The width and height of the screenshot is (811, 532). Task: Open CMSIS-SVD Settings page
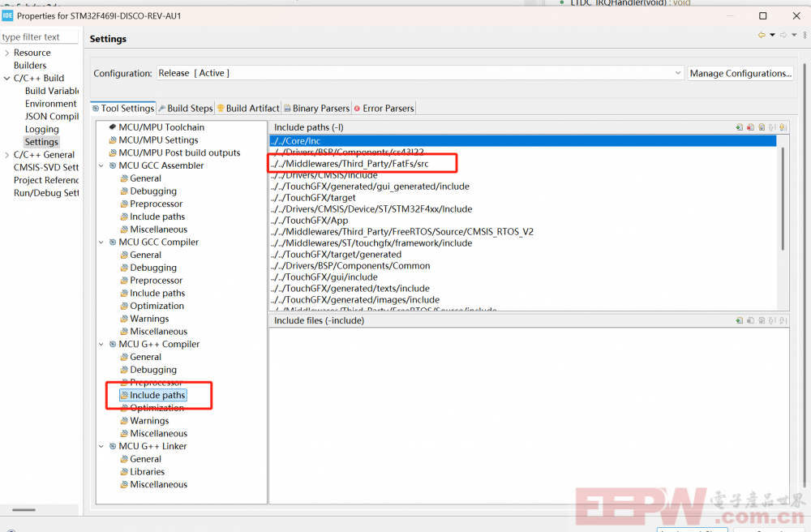point(46,168)
